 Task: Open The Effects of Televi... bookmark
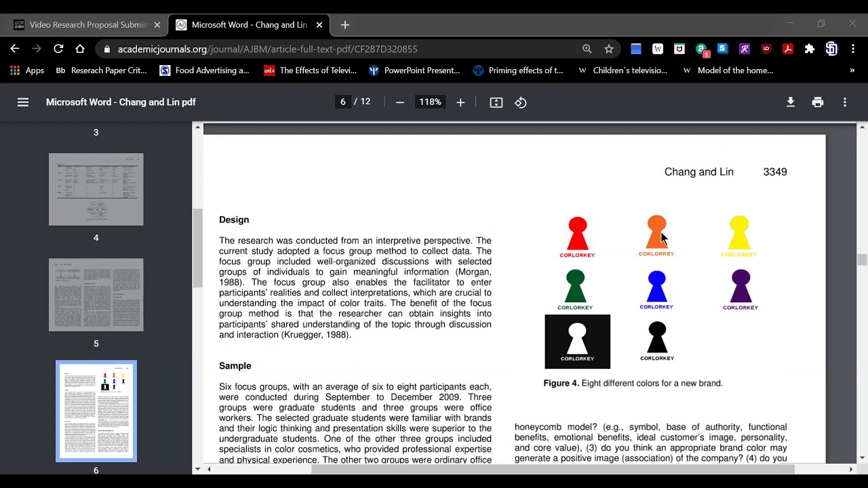(x=310, y=70)
